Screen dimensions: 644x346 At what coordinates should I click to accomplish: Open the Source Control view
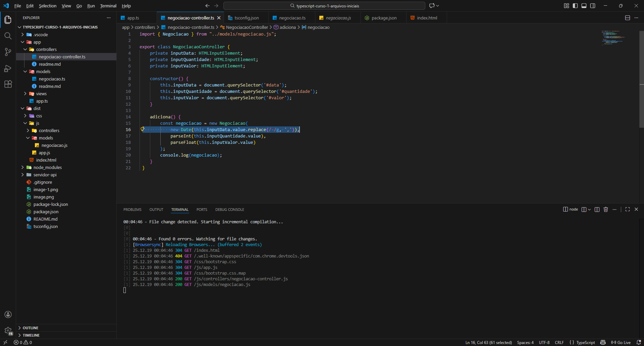(x=8, y=52)
